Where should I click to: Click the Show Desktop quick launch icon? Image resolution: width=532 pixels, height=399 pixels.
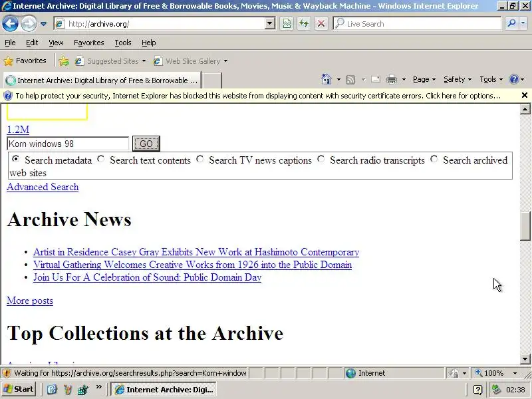click(52, 390)
